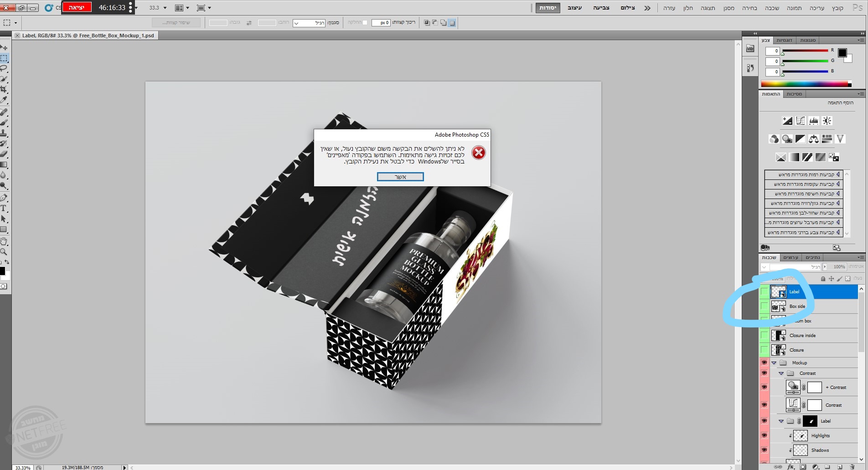Show the Box side layer visibility
Screen dimensions: 868x470
[765, 307]
